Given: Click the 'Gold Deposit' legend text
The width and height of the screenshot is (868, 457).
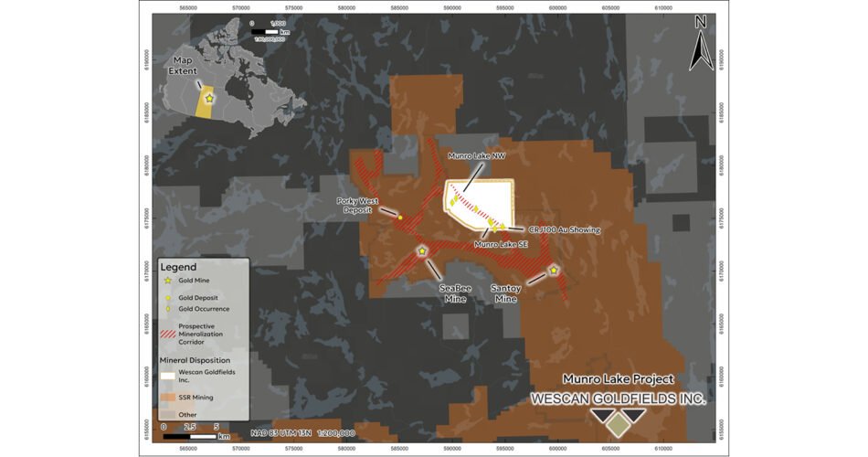Looking at the screenshot, I should click(198, 297).
